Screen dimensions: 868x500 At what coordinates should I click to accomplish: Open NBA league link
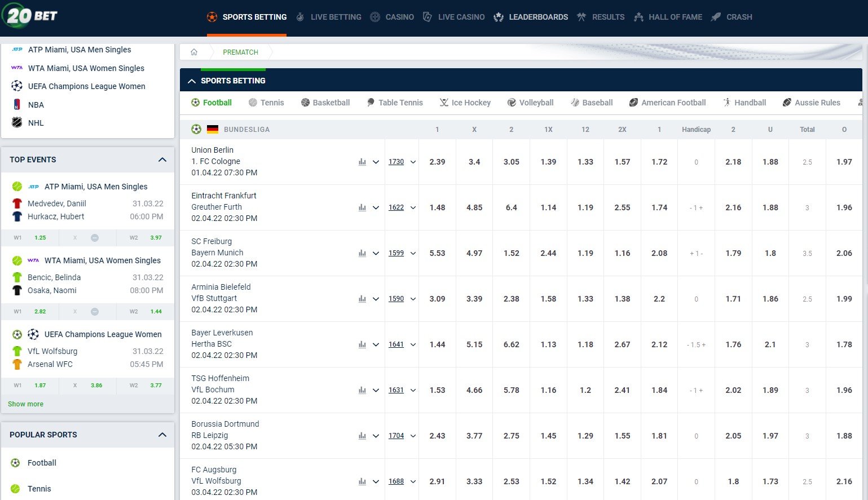pyautogui.click(x=36, y=105)
